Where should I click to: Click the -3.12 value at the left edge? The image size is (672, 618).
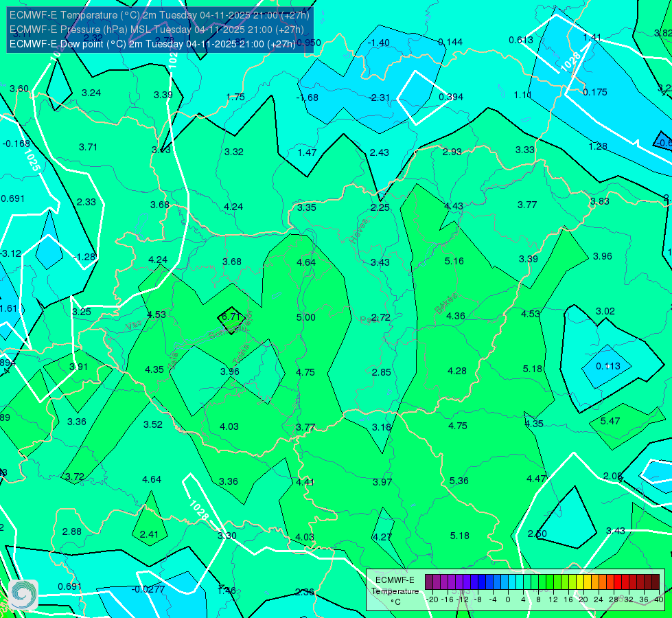[x=10, y=253]
